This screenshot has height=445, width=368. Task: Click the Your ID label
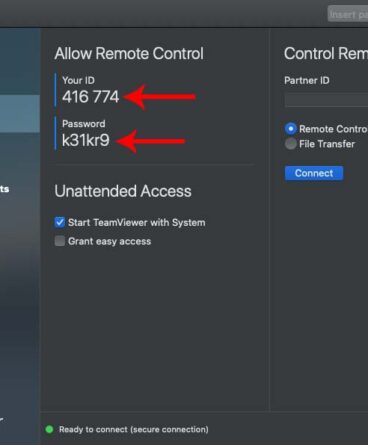(x=78, y=80)
